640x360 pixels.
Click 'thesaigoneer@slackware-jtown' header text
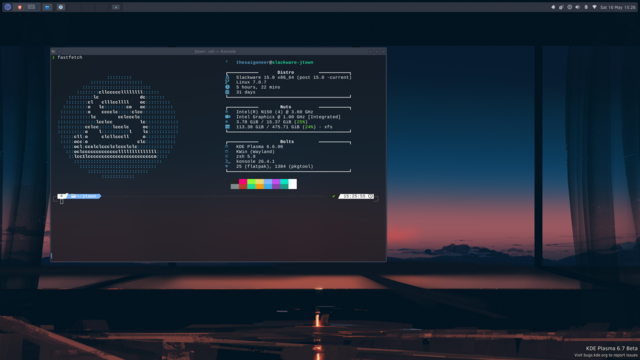275,62
